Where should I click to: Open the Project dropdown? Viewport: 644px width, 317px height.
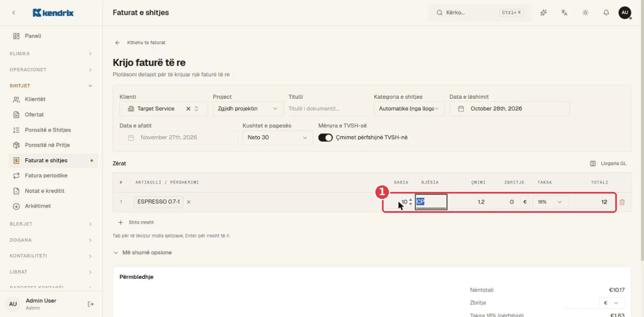248,109
